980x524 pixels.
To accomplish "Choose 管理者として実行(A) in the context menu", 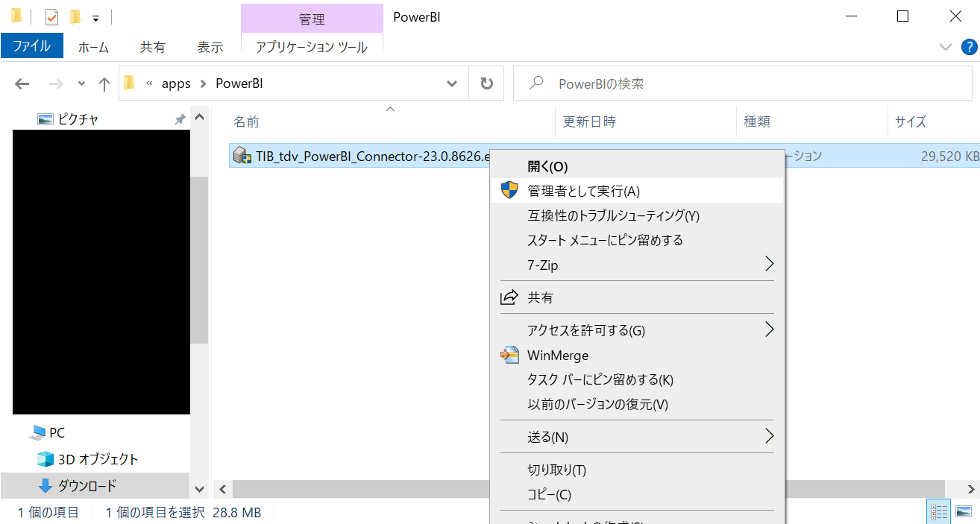I will [638, 191].
